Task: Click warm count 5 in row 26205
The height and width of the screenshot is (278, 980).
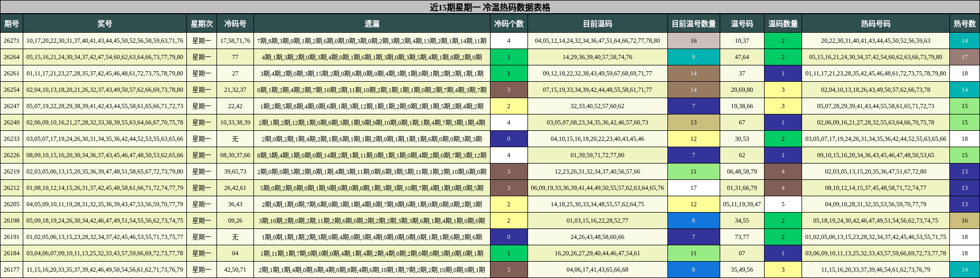Action: tap(783, 204)
